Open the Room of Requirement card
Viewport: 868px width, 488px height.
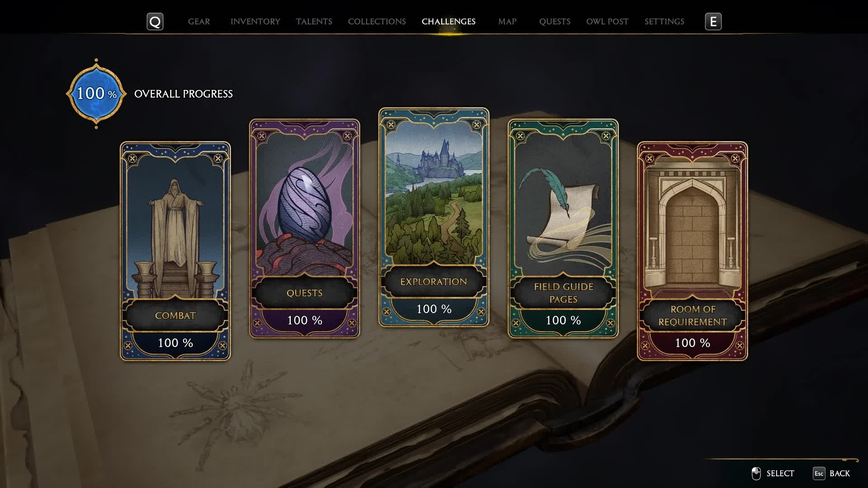tap(692, 251)
